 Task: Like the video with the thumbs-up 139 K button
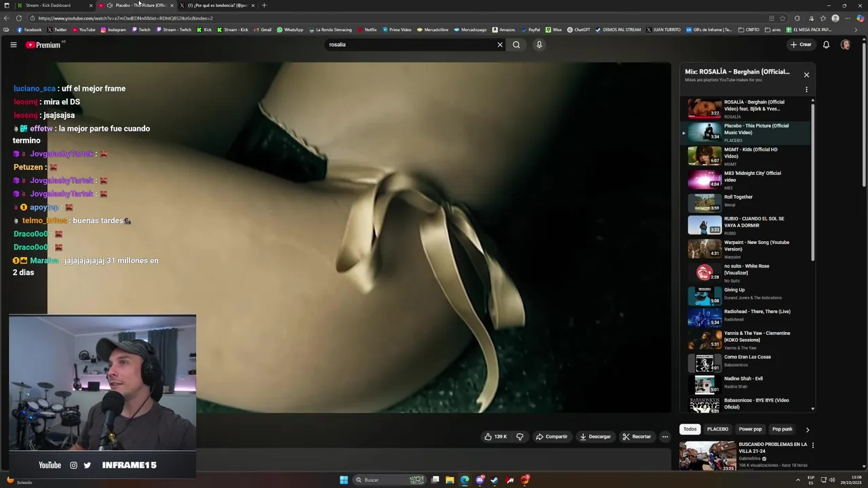pos(495,436)
